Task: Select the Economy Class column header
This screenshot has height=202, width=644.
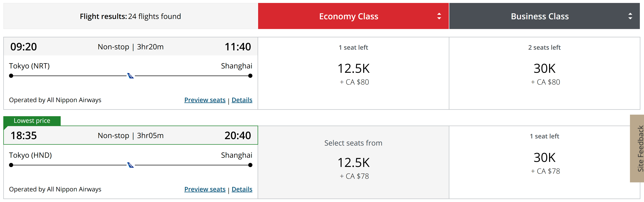Action: (x=353, y=16)
